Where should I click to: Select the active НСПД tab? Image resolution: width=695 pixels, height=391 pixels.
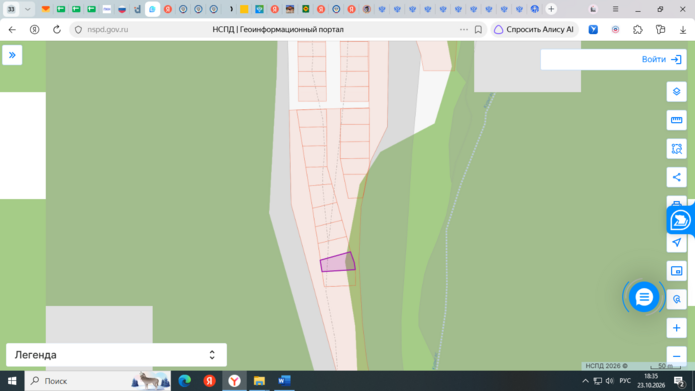pyautogui.click(x=152, y=9)
